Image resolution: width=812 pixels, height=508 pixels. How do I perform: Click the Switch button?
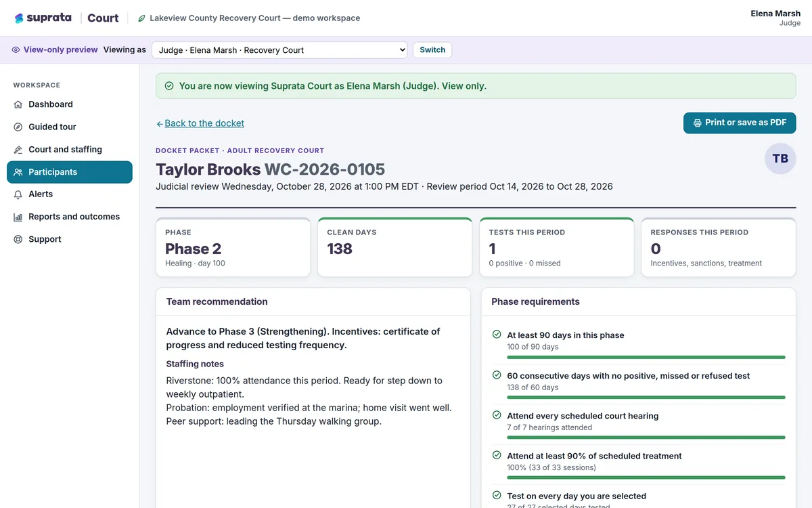tap(432, 50)
